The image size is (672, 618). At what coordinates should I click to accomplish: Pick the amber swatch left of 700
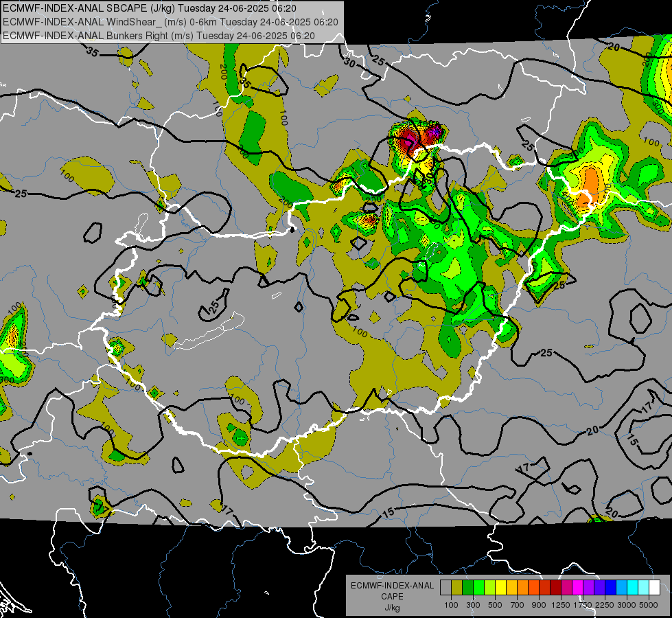[511, 588]
